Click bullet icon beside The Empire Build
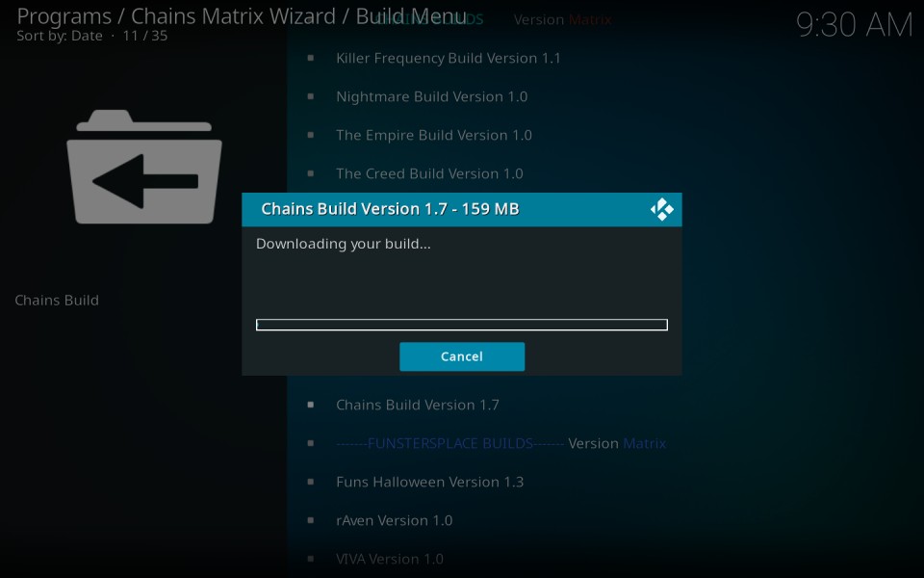 point(311,135)
